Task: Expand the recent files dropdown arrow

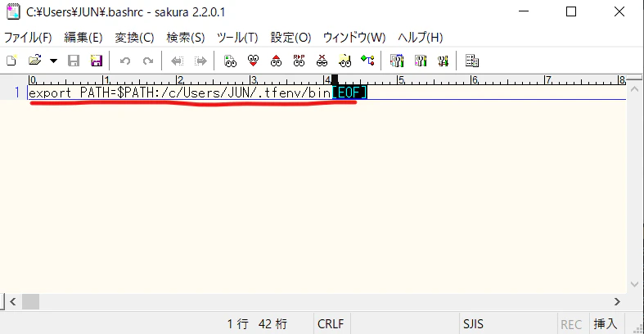Action: click(x=53, y=61)
